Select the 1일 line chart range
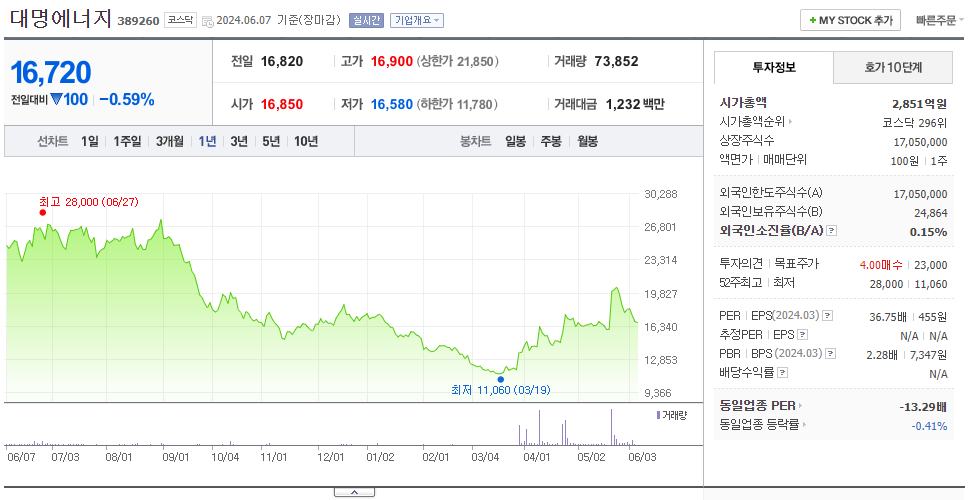The width and height of the screenshot is (968, 500). pos(90,141)
